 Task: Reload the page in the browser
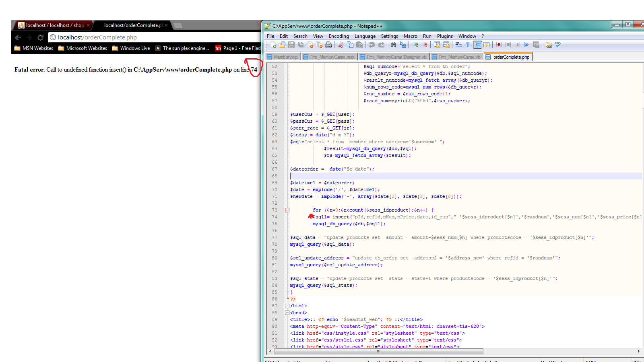40,37
